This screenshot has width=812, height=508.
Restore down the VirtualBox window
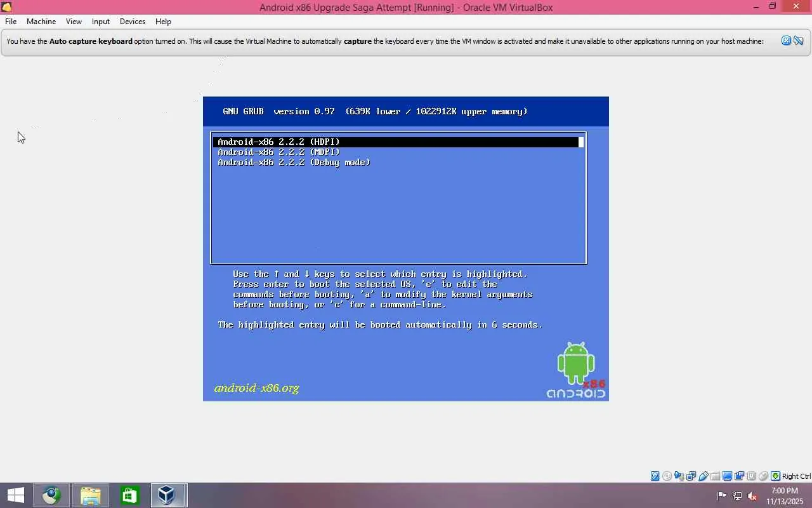(773, 7)
